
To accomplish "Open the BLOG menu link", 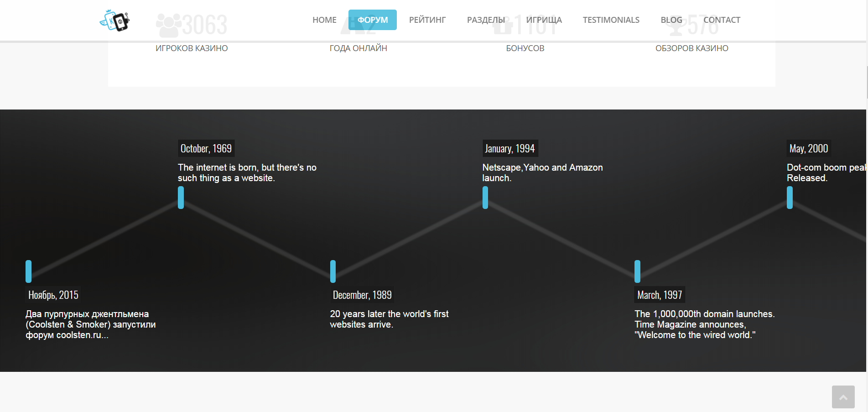I will [x=671, y=20].
